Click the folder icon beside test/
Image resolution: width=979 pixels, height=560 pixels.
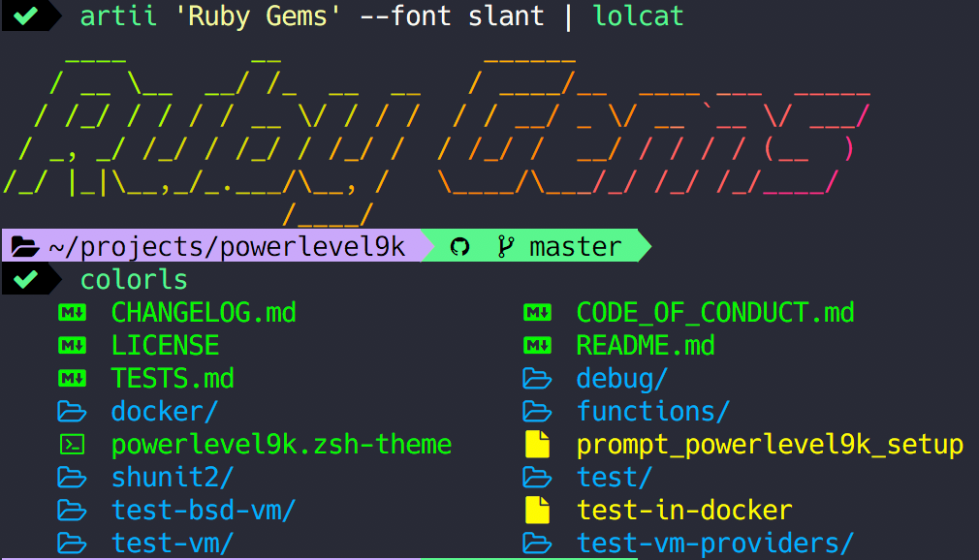click(537, 478)
